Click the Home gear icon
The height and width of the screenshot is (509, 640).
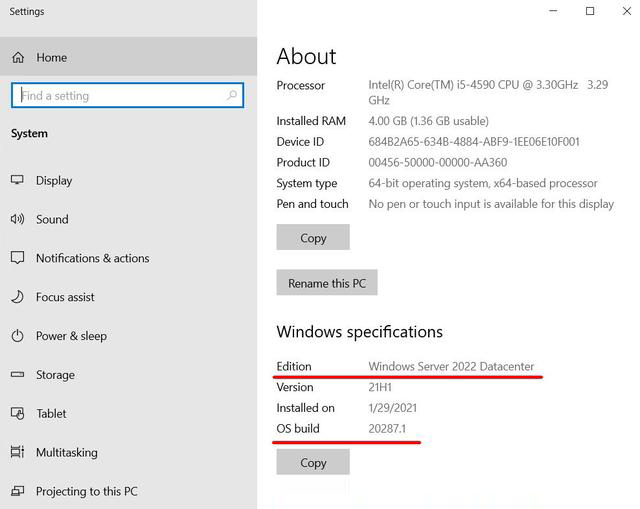tap(17, 58)
